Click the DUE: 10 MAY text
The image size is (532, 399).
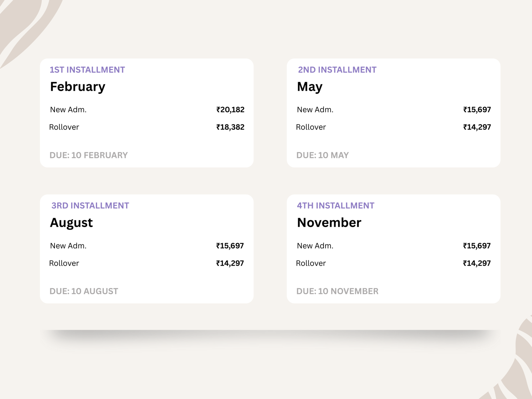323,155
